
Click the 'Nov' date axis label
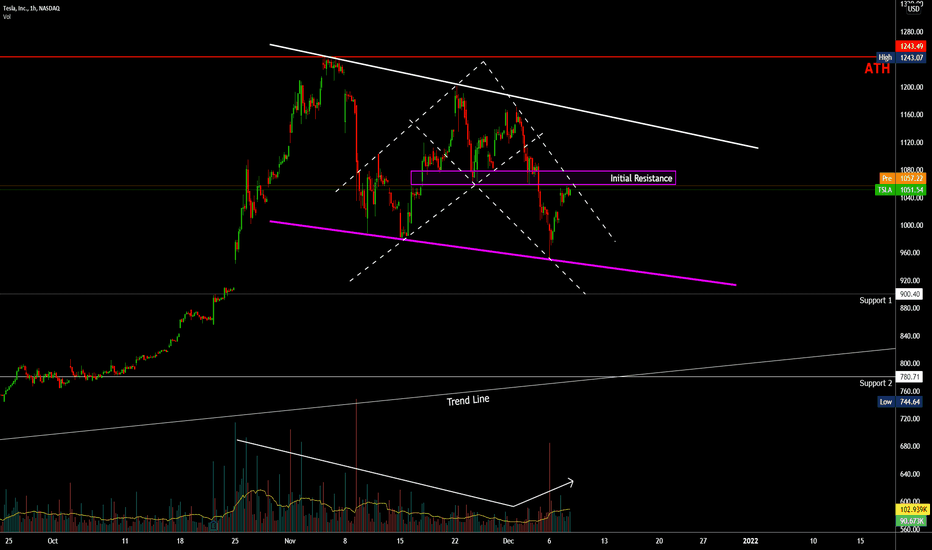tap(289, 541)
